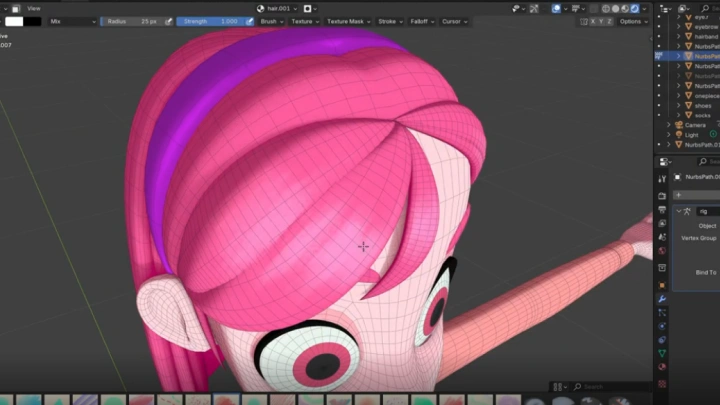
Task: Click the Radius slider field
Action: click(x=132, y=22)
